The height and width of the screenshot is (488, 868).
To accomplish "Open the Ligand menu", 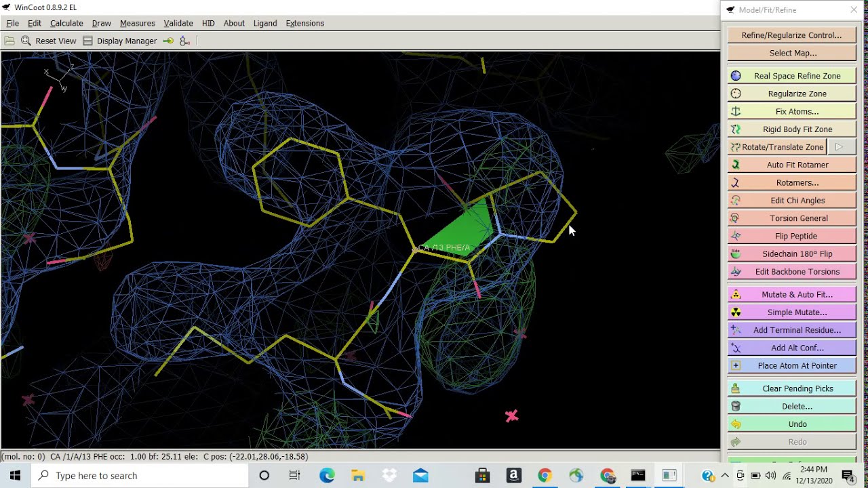I will click(x=265, y=23).
